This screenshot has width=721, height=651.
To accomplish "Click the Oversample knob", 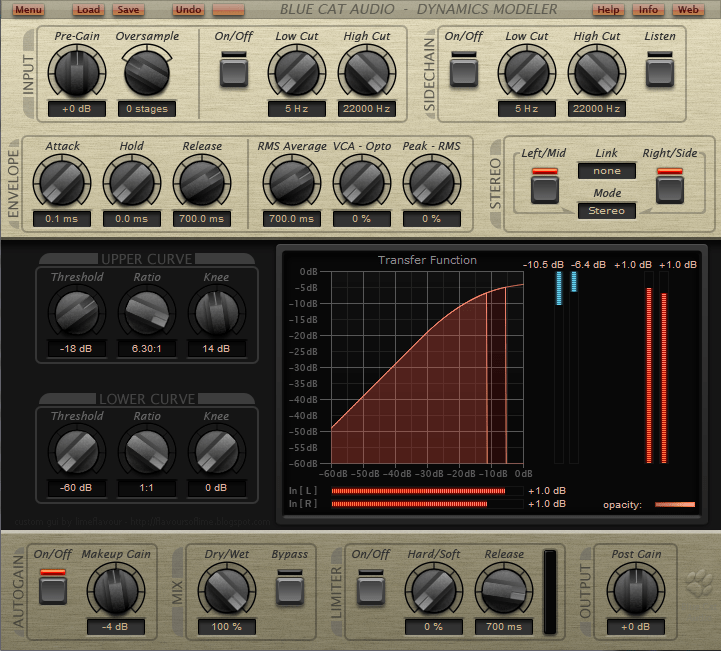I will pyautogui.click(x=146, y=72).
